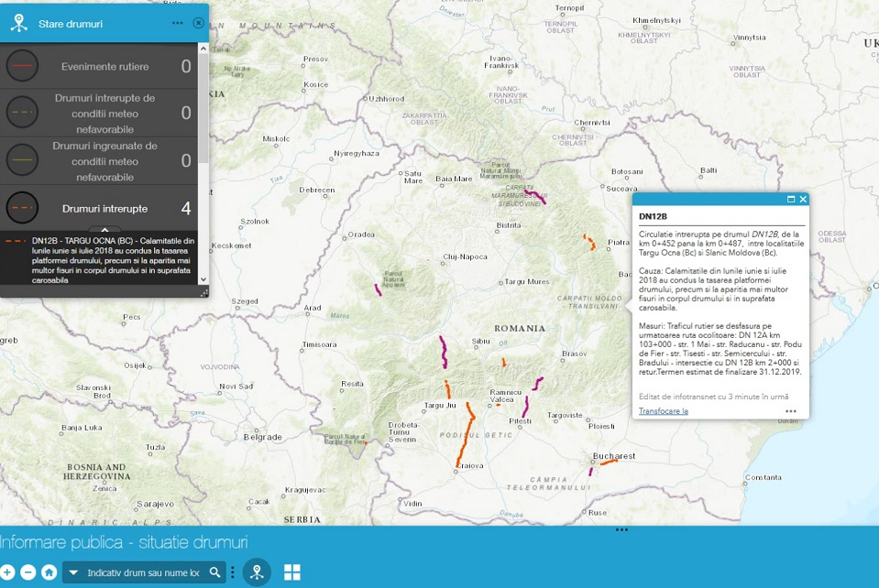The width and height of the screenshot is (879, 588).
Task: Open the search source dropdown arrow
Action: coord(73,573)
